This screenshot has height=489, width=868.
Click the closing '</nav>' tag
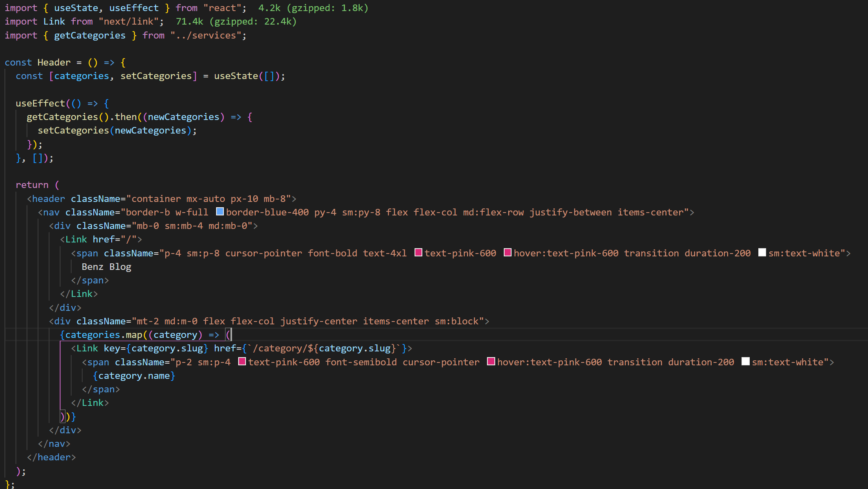click(x=54, y=444)
